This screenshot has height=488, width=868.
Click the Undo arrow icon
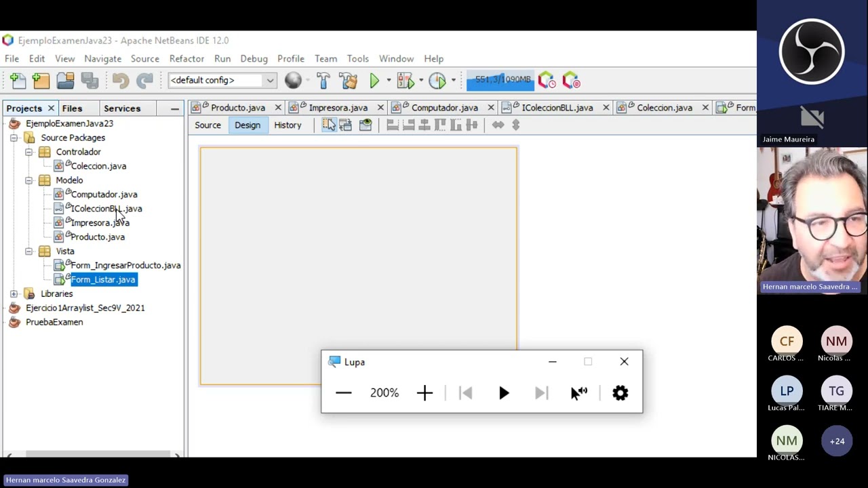coord(121,81)
